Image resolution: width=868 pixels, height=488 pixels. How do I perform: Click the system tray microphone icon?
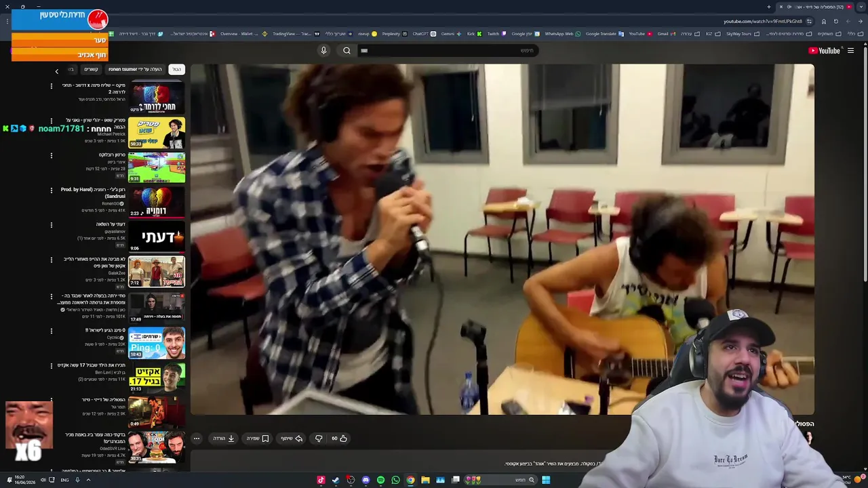(x=77, y=480)
